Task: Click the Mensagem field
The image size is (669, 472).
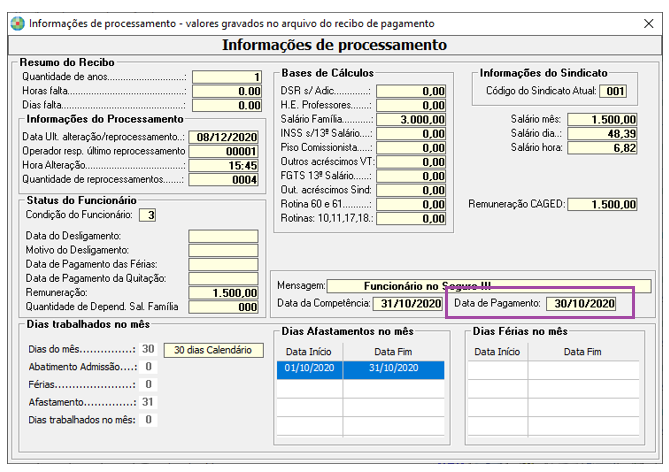Action: tap(489, 286)
